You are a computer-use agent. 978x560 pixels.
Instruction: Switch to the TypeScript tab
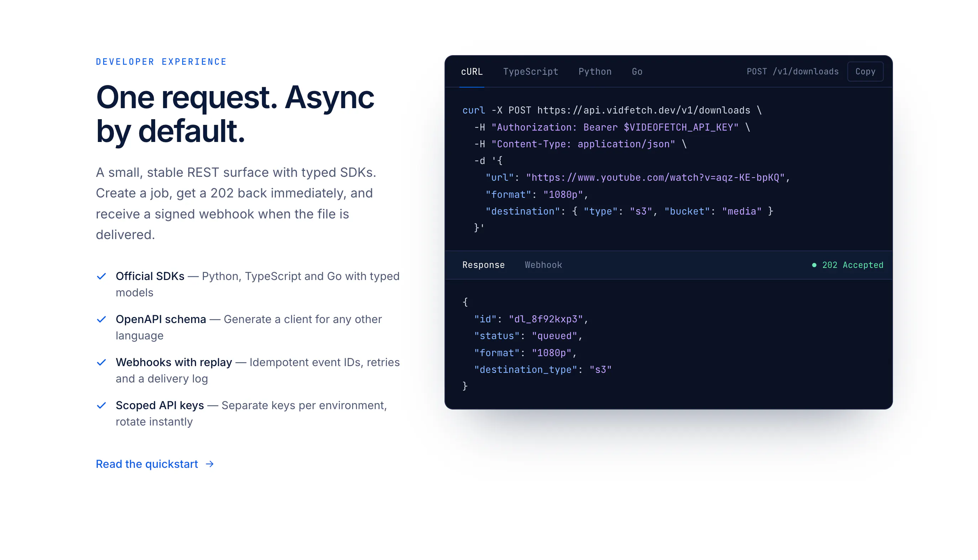pyautogui.click(x=531, y=72)
